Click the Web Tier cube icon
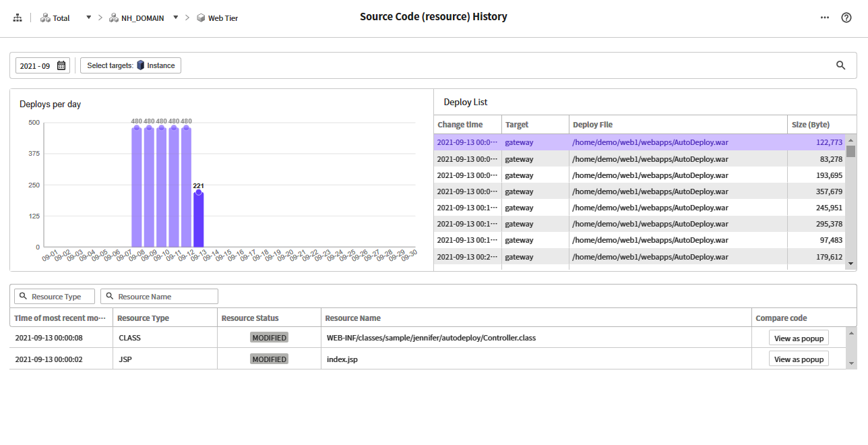This screenshot has width=868, height=445. [x=201, y=18]
